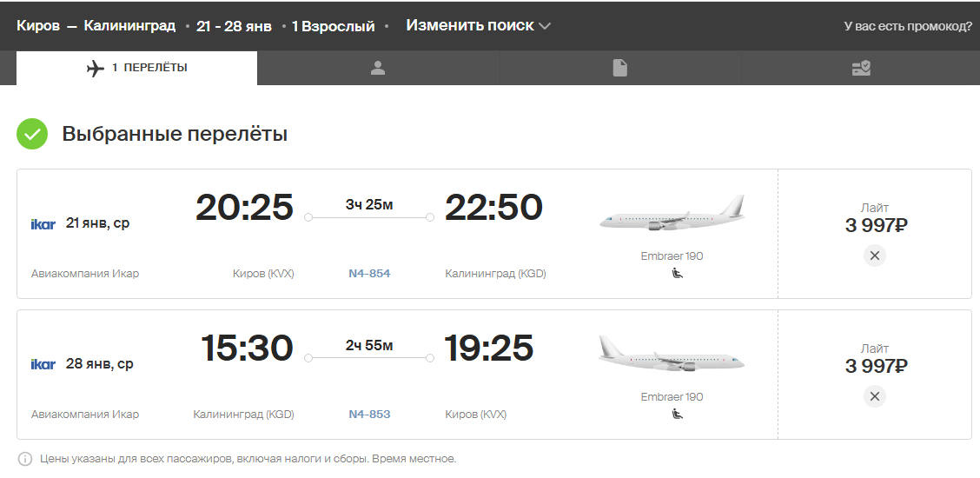This screenshot has height=478, width=980.
Task: Click the chevron next to Изменить поиск
Action: point(545,26)
